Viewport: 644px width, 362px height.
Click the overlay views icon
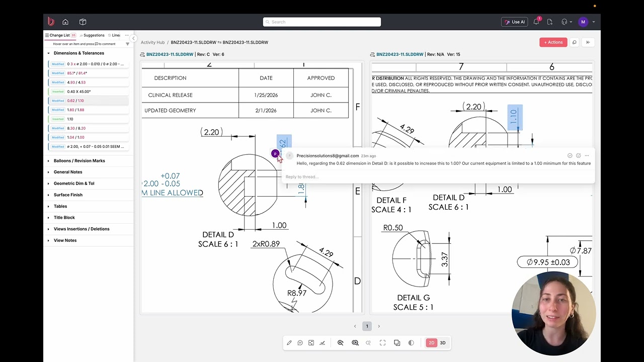[397, 343]
